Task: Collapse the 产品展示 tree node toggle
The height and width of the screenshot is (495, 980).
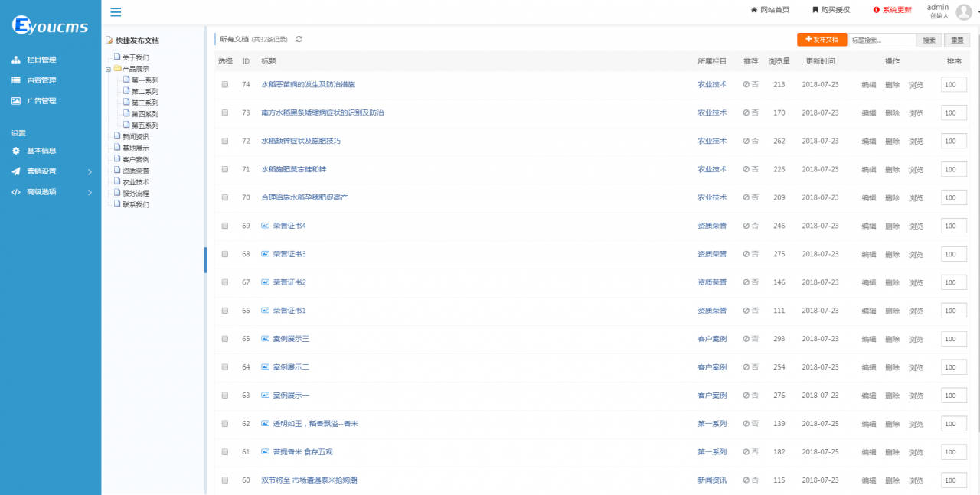Action: point(109,70)
